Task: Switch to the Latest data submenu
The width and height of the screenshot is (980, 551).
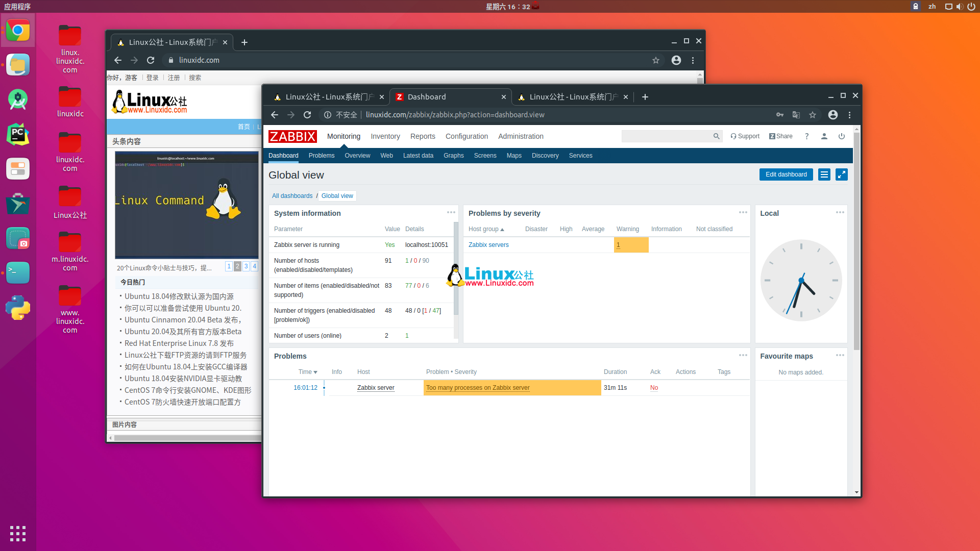Action: (418, 156)
